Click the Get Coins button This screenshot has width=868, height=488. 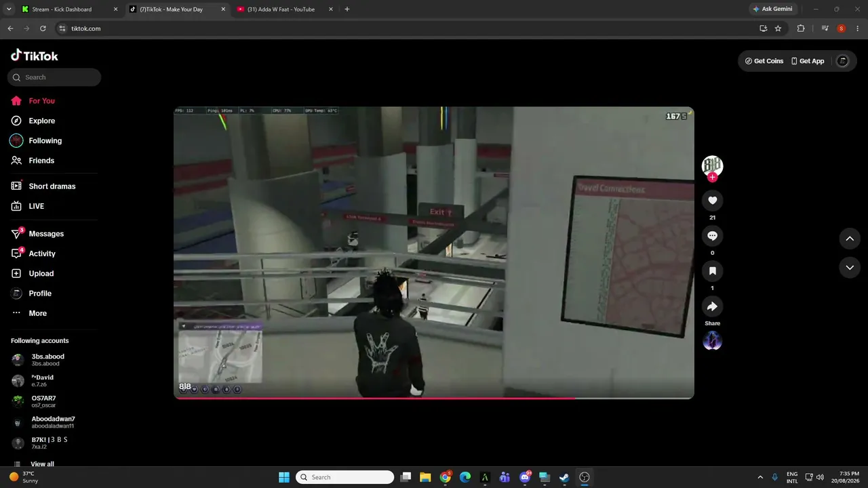(x=764, y=61)
